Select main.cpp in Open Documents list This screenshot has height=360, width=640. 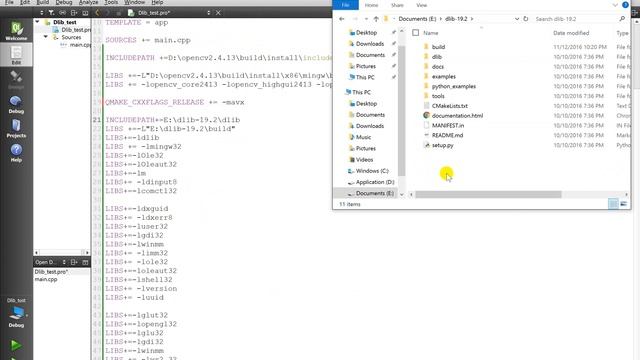coord(46,279)
